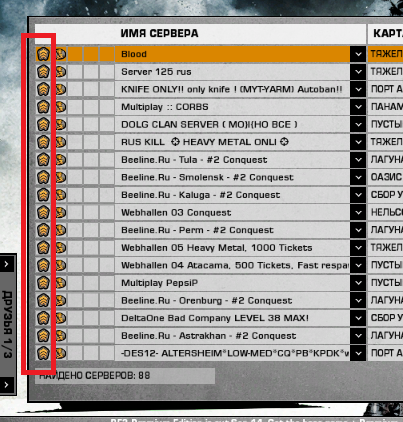The height and width of the screenshot is (422, 403).
Task: Click PunkBuster icon for DeltaOne Bad Company
Action: 60,318
